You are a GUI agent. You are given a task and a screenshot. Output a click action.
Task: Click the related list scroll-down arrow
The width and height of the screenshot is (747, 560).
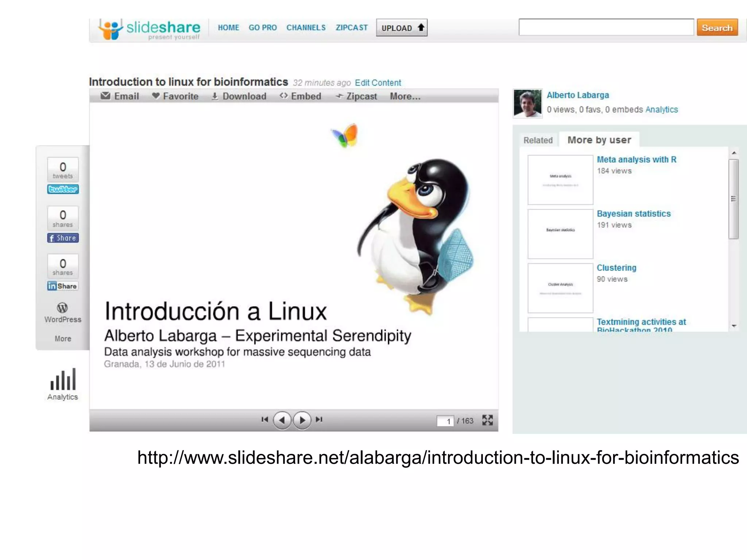coord(734,326)
